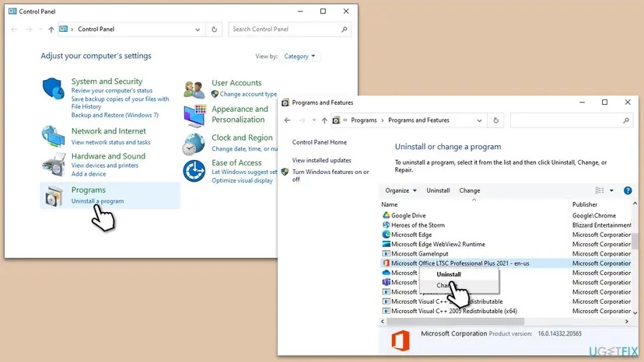Select Microsoft Visual C++ 2005 Redistributable (x64)

coord(454,311)
